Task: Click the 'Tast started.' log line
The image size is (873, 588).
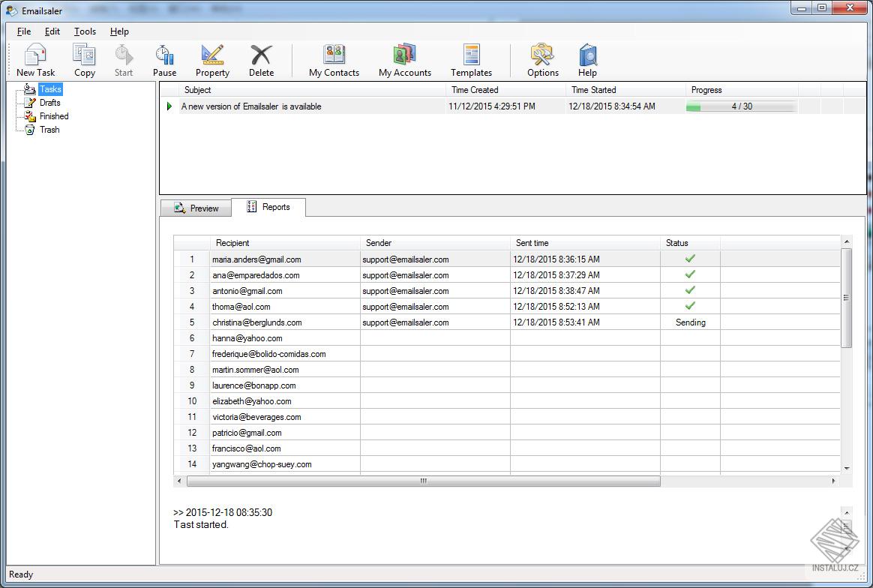Action: 201,524
